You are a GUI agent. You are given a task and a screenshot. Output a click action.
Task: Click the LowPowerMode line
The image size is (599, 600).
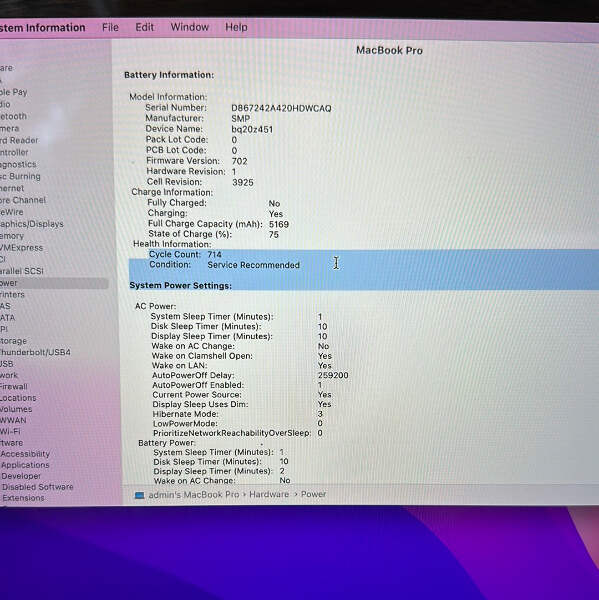point(238,424)
